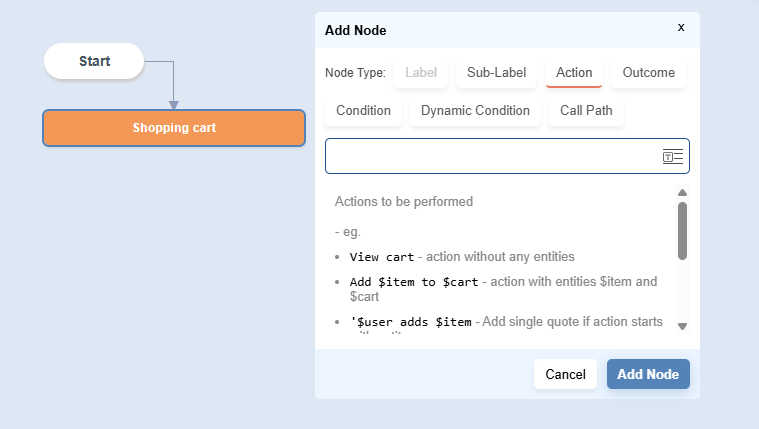Screen dimensions: 759x429
Task: Choose the Action node type
Action: point(574,73)
